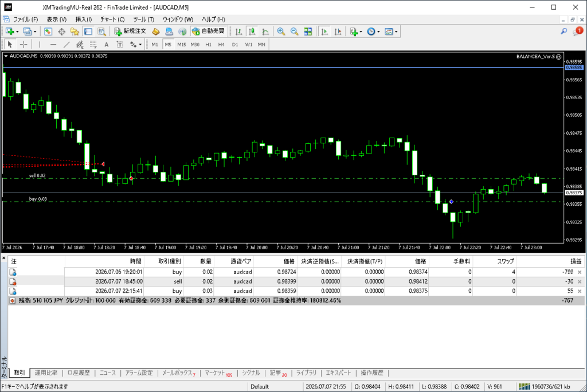The height and width of the screenshot is (392, 587).
Task: Open the tile windows grid icon
Action: point(308,32)
